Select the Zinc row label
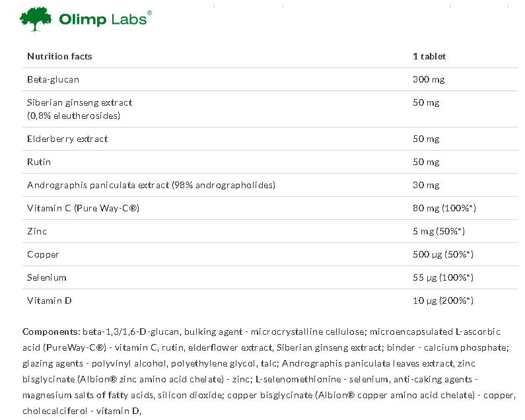Image resolution: width=525 pixels, height=420 pixels. 37,231
